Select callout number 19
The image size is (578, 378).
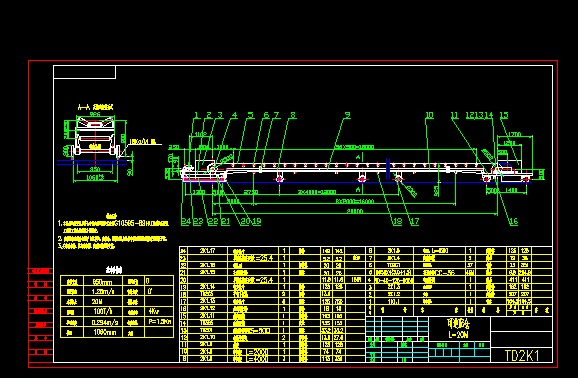(257, 221)
